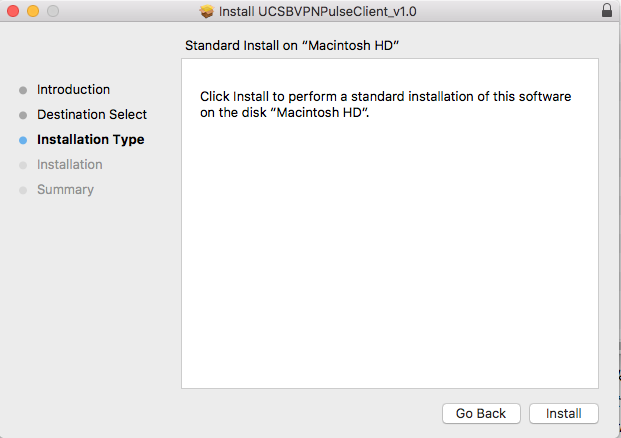Click the grayed Installation step

point(70,164)
